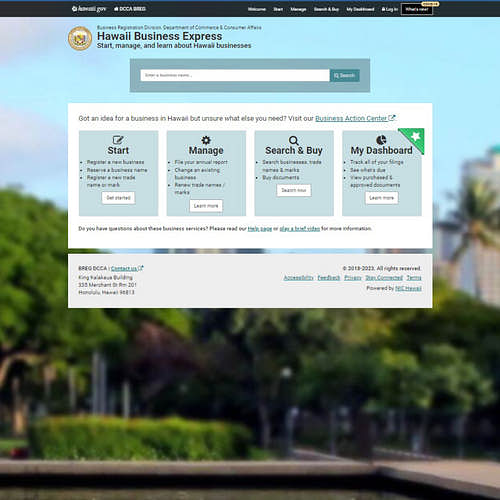Click the Start card pencil icon
The width and height of the screenshot is (500, 500).
(x=118, y=140)
